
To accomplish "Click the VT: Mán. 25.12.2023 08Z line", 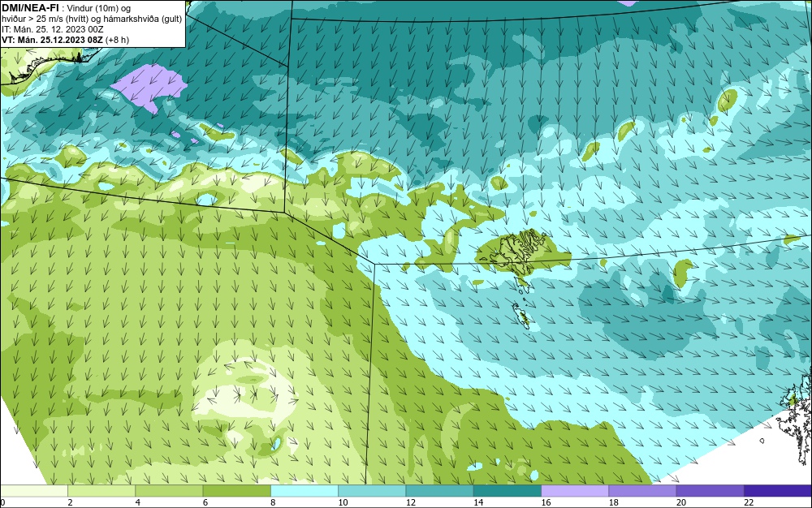I will tap(65, 40).
